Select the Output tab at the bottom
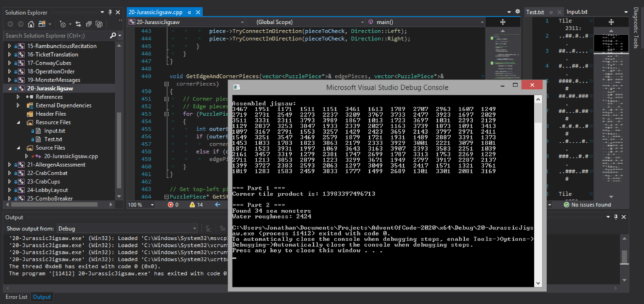 (x=42, y=297)
